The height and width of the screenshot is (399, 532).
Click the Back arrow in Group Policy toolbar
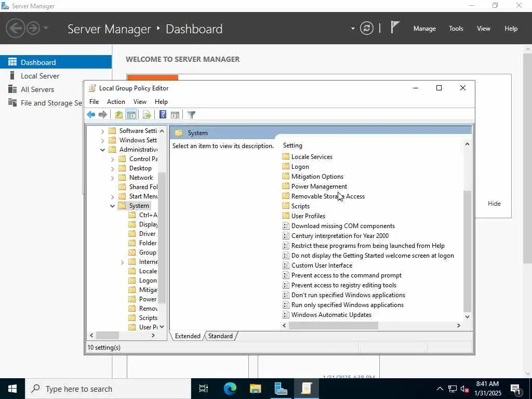pos(91,115)
